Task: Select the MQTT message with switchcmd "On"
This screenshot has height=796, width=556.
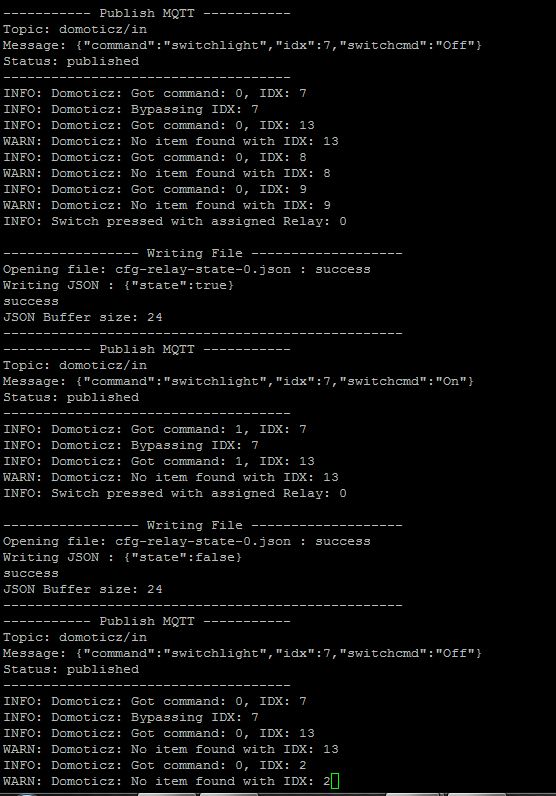Action: (239, 381)
